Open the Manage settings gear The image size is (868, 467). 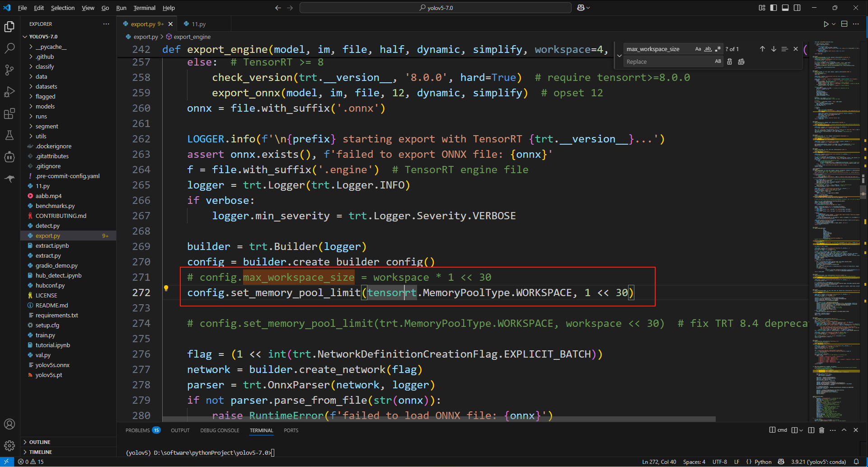[x=9, y=445]
